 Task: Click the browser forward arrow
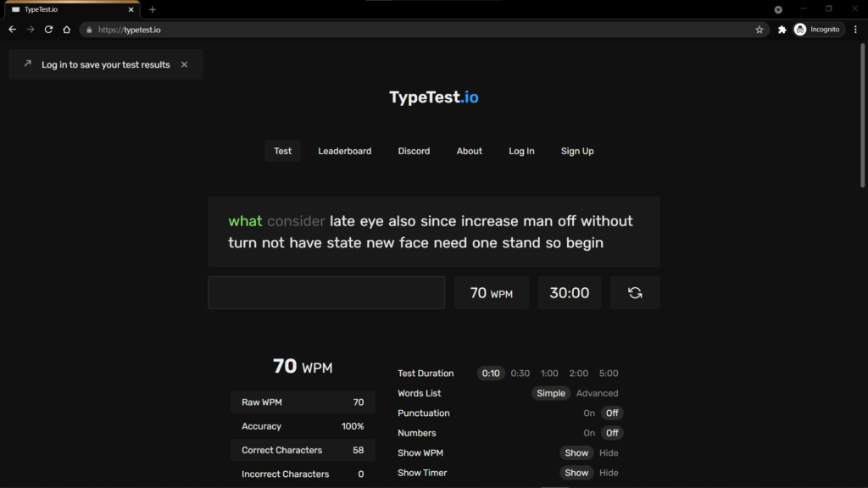click(x=31, y=30)
